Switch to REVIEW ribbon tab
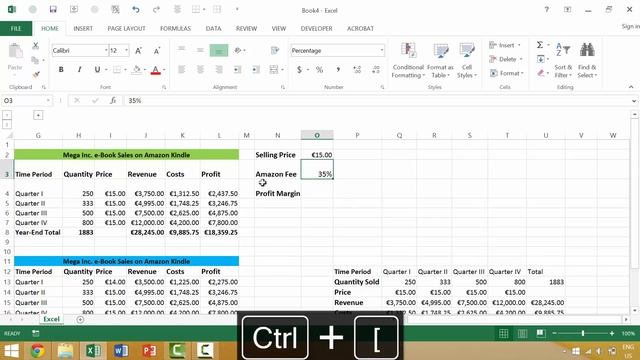640x360 pixels. 247,29
